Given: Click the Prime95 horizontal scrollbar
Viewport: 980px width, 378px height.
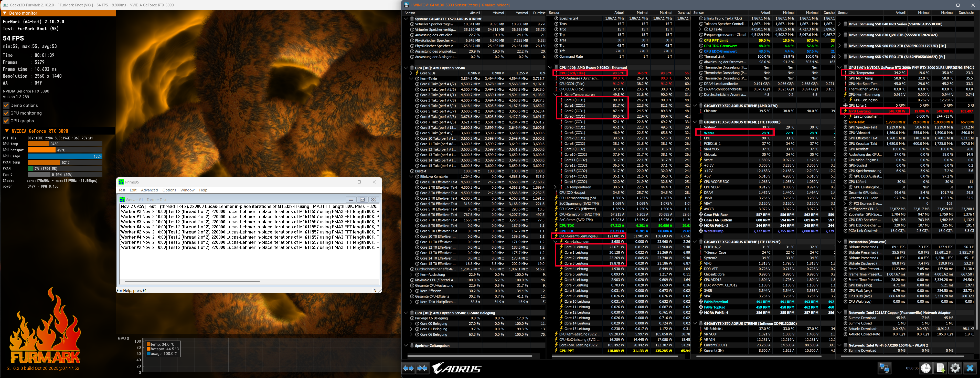Looking at the screenshot, I should (x=192, y=282).
